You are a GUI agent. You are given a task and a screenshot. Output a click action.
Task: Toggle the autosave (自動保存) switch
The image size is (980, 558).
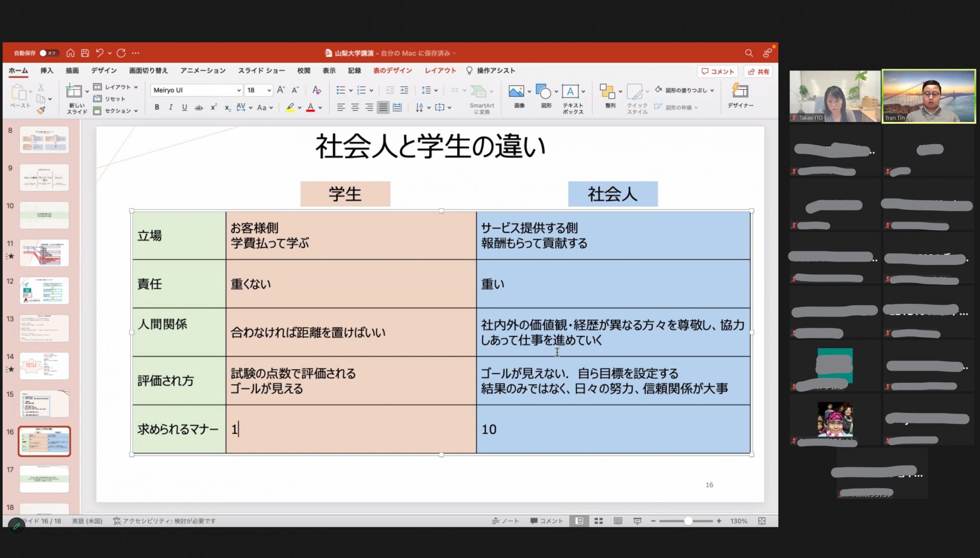click(x=48, y=53)
